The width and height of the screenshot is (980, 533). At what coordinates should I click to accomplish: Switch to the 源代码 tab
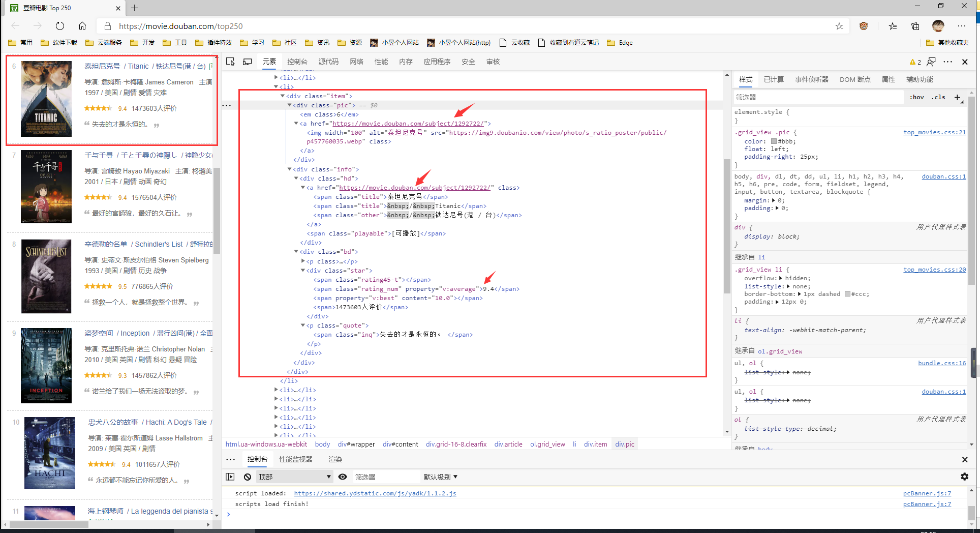pos(328,62)
